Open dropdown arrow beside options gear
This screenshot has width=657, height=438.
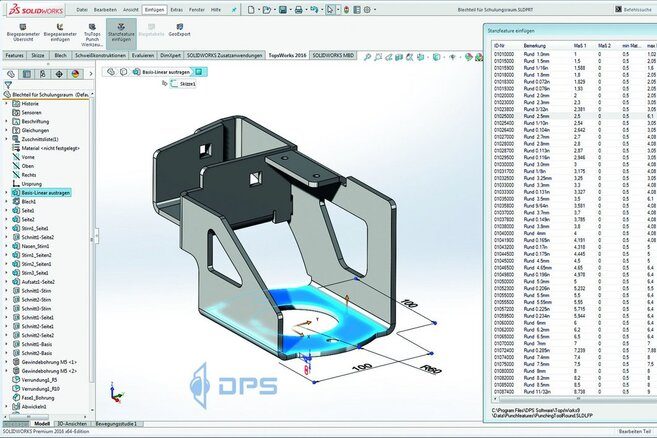(375, 10)
